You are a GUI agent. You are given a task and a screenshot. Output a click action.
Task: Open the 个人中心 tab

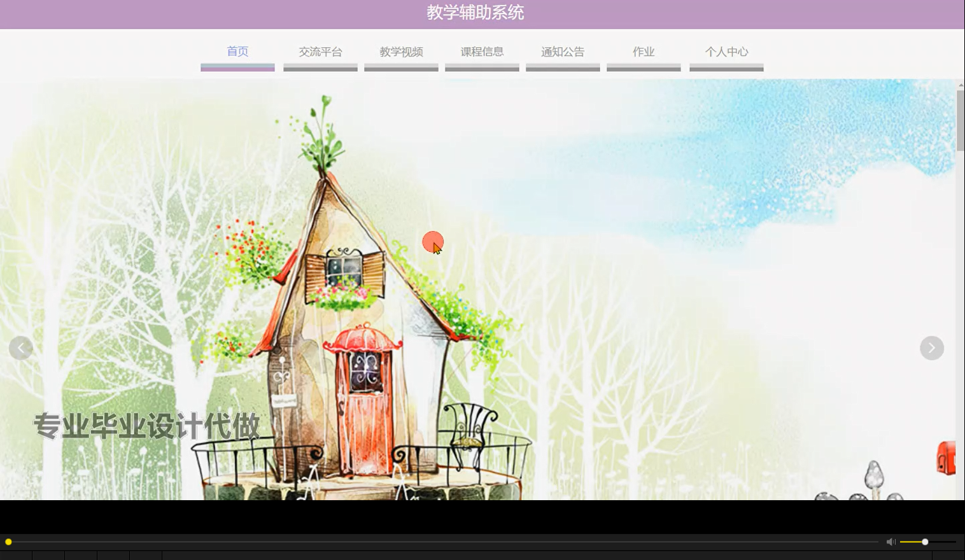click(726, 52)
